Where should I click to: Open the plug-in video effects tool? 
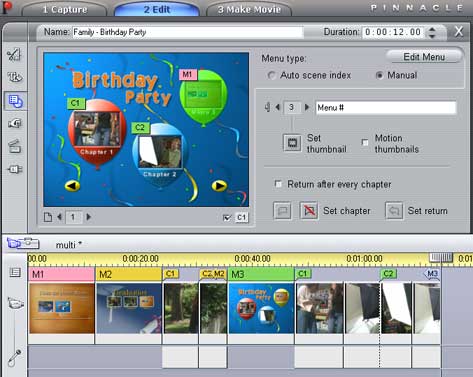pos(15,169)
